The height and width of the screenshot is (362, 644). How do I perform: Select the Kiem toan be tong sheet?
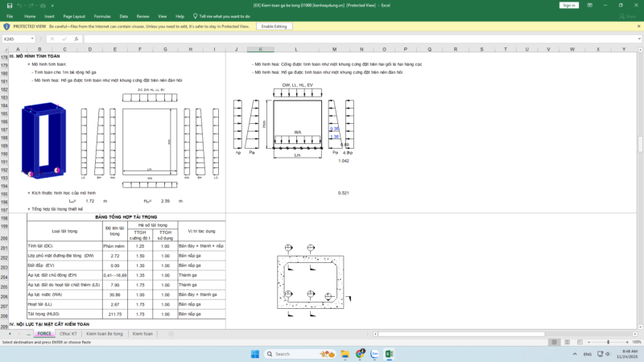coord(105,333)
